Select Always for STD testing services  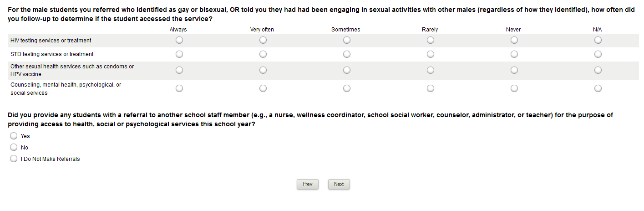click(x=179, y=54)
